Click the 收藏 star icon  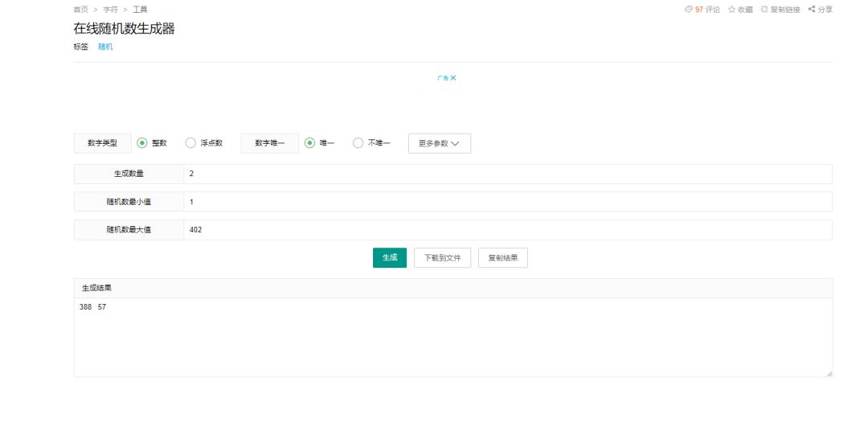click(x=731, y=10)
